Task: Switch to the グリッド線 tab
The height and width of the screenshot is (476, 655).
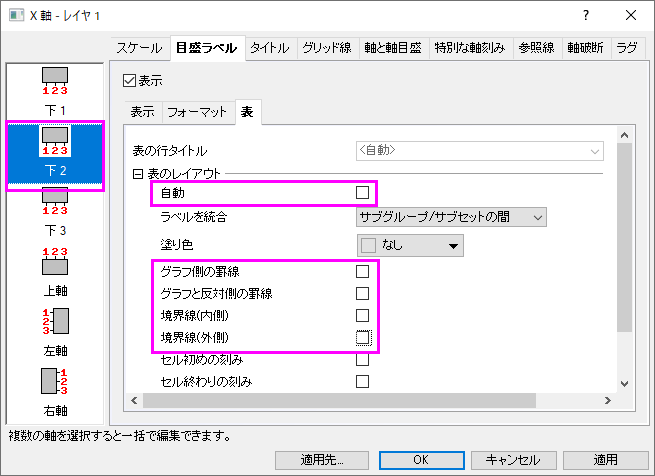Action: pyautogui.click(x=328, y=48)
